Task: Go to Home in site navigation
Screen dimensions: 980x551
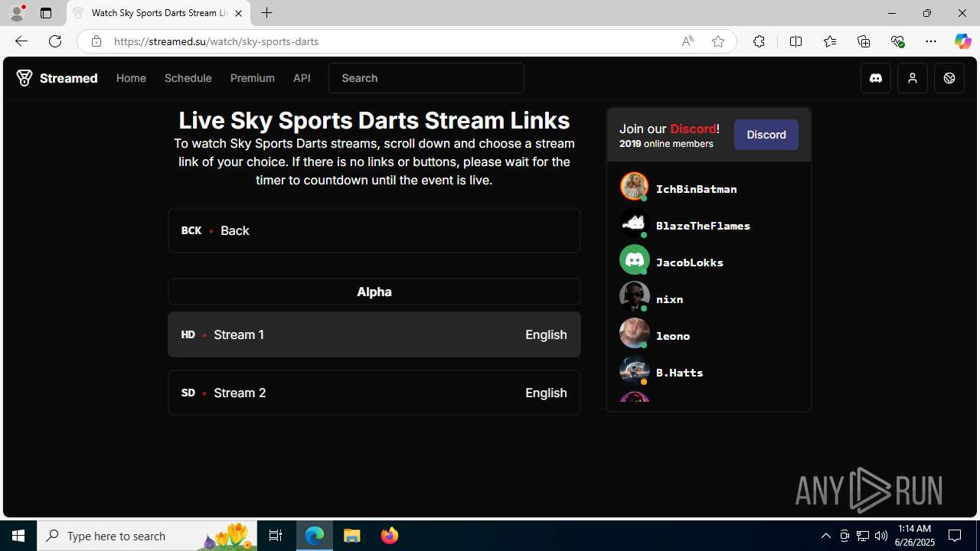Action: click(131, 78)
